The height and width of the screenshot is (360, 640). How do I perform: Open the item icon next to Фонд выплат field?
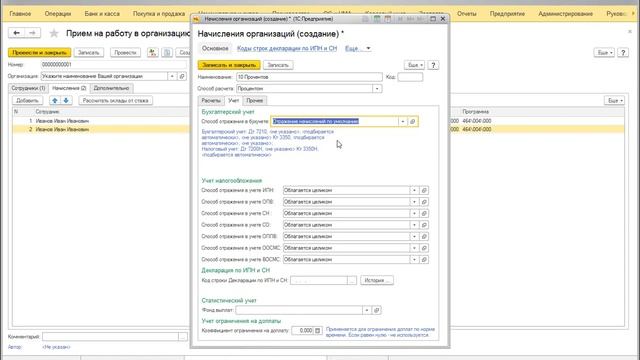click(377, 311)
